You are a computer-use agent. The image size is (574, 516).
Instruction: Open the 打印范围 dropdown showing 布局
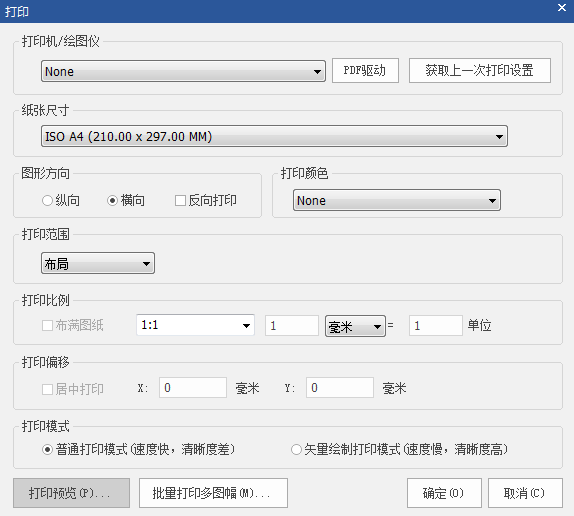pyautogui.click(x=98, y=263)
